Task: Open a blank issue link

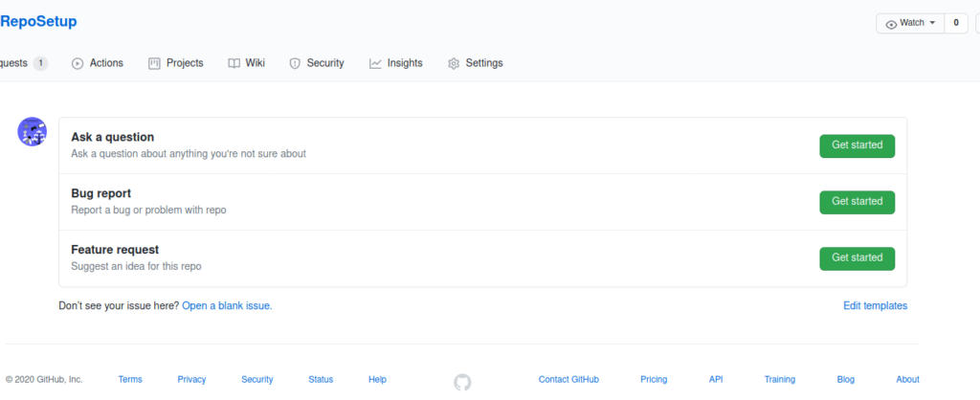Action: (228, 305)
